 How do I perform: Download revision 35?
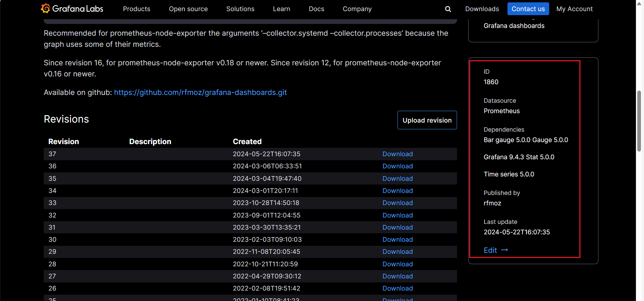pos(397,178)
